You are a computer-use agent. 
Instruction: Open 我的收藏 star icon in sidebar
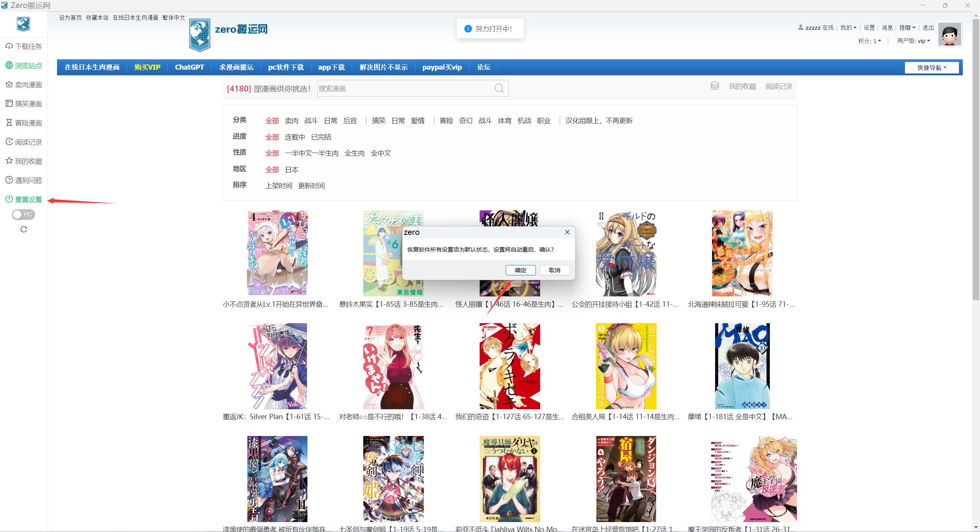(9, 161)
